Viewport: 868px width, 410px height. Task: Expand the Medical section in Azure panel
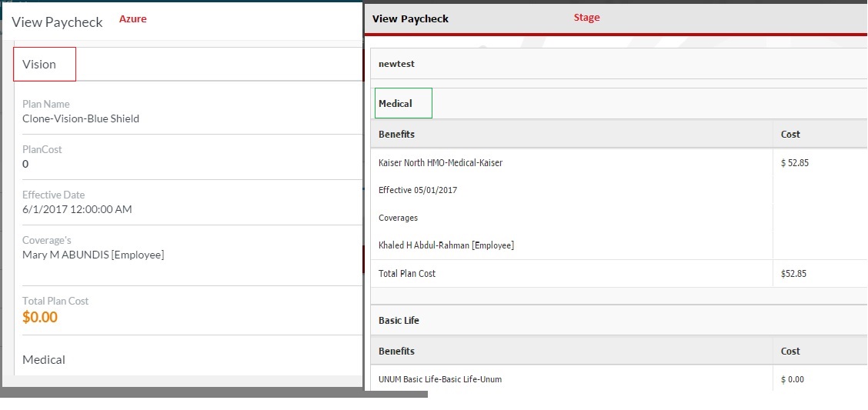(x=44, y=359)
